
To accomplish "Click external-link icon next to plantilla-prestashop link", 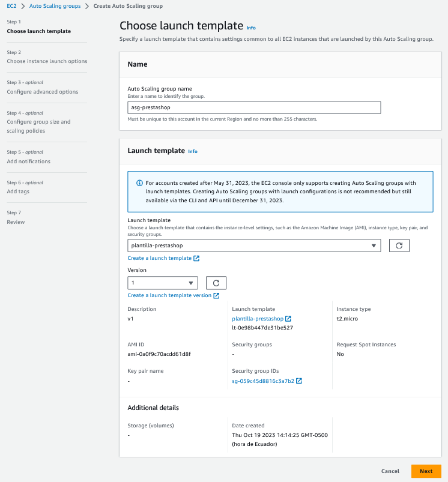I will pyautogui.click(x=288, y=318).
